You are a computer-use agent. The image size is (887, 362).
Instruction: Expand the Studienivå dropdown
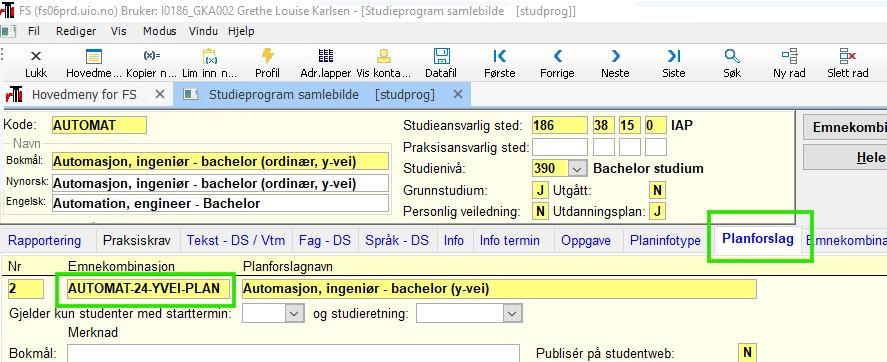(577, 169)
